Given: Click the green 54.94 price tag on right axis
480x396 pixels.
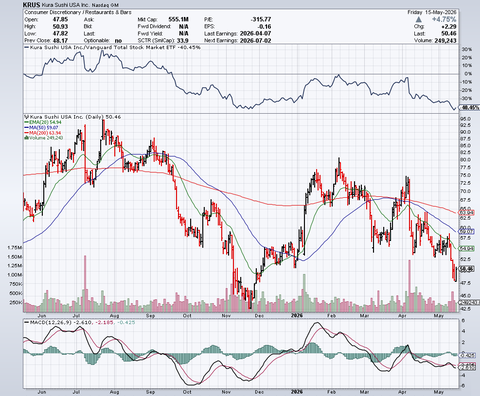Looking at the screenshot, I should (467, 249).
